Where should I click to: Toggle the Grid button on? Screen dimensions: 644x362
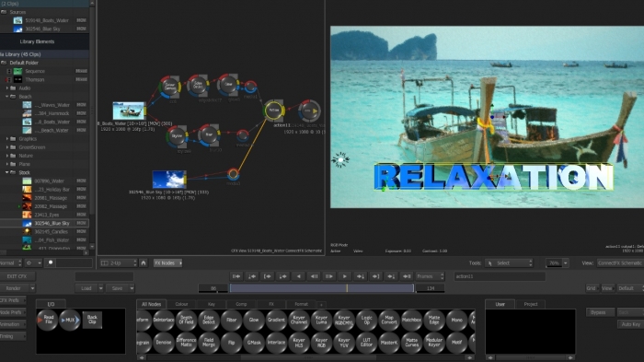[x=591, y=288]
